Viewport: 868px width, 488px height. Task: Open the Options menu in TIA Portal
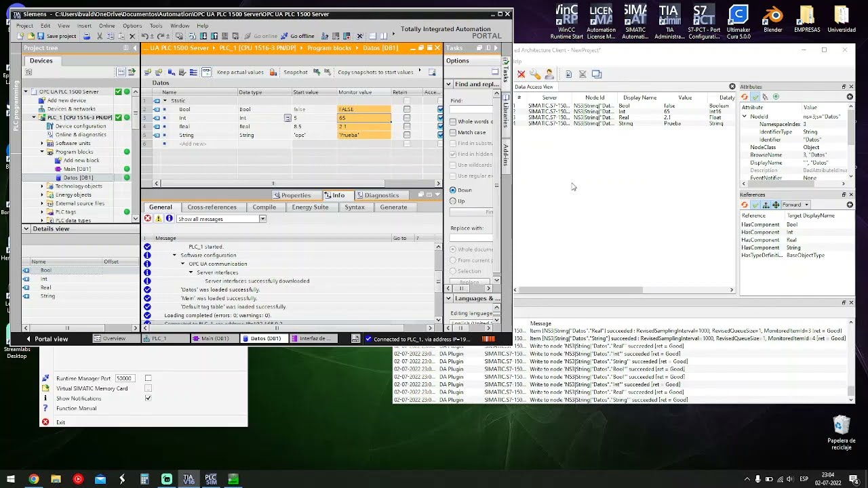[132, 26]
